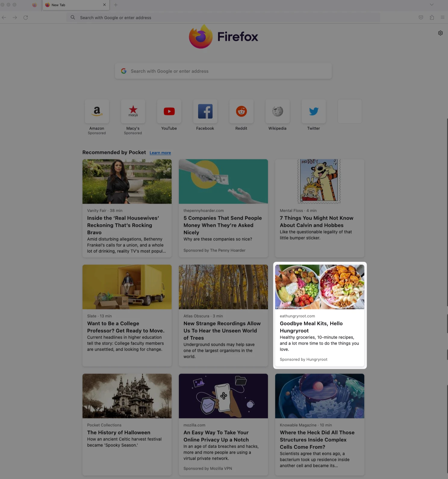Open haunted mansion Halloween thumbnail
448x479 pixels.
click(127, 396)
